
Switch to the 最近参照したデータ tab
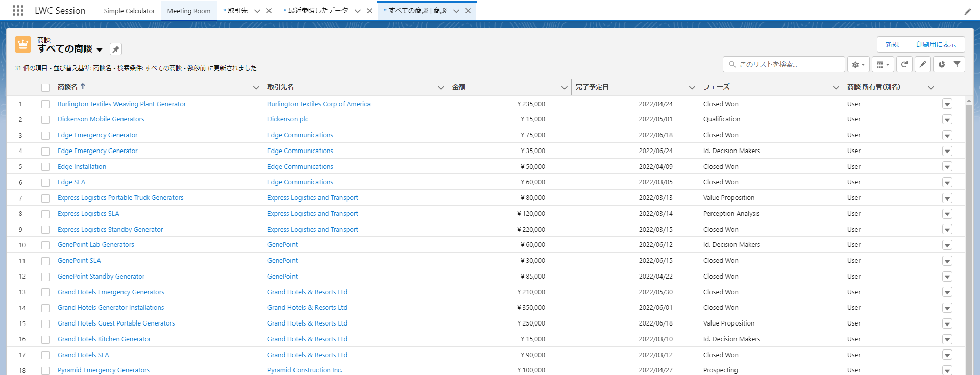coord(318,11)
